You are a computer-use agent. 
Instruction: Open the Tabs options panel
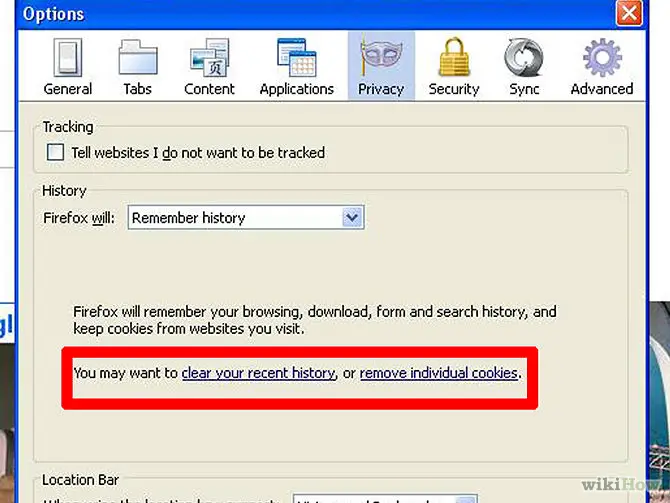(x=138, y=66)
